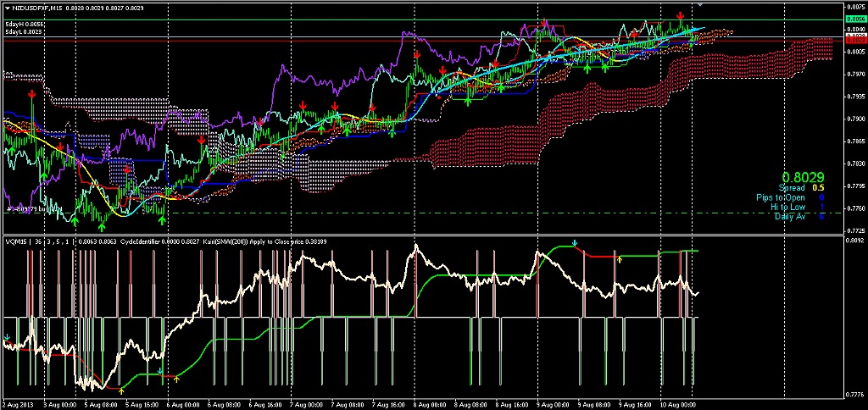This screenshot has height=410, width=868.
Task: Click the Pips to Open label
Action: (x=782, y=197)
